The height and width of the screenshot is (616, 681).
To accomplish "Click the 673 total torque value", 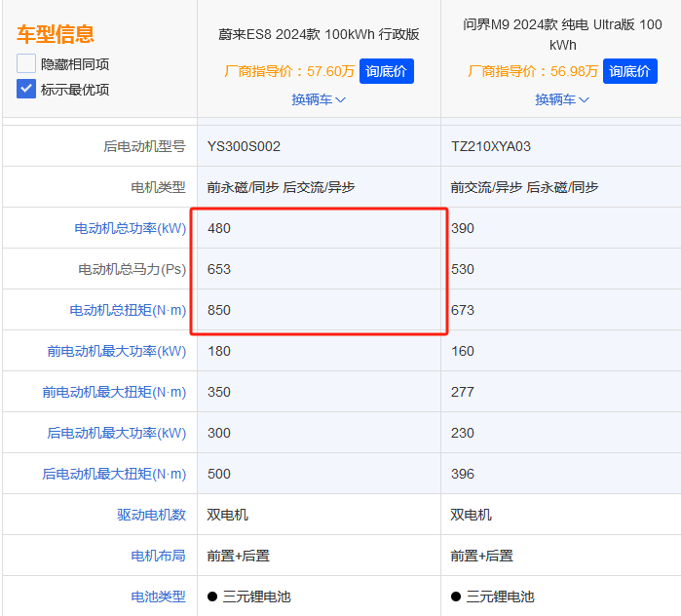I will (463, 310).
